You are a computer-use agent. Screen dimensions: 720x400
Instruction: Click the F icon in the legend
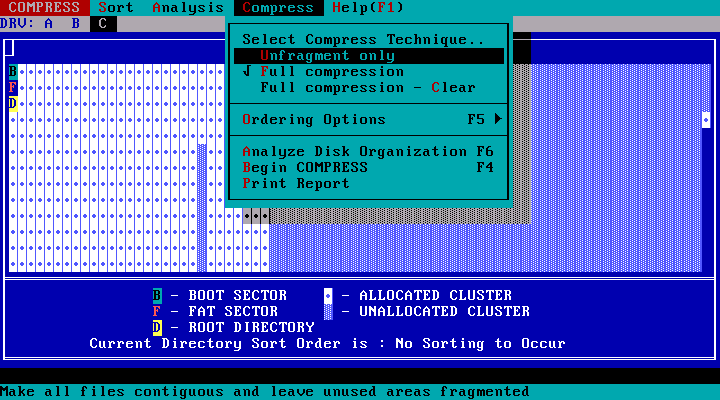point(157,311)
